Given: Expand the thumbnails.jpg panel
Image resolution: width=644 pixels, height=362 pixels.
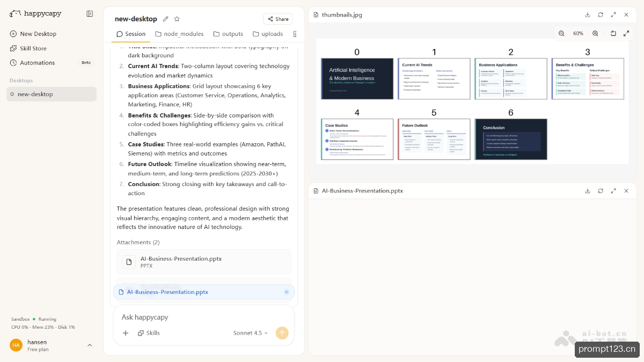Looking at the screenshot, I should click(x=613, y=14).
